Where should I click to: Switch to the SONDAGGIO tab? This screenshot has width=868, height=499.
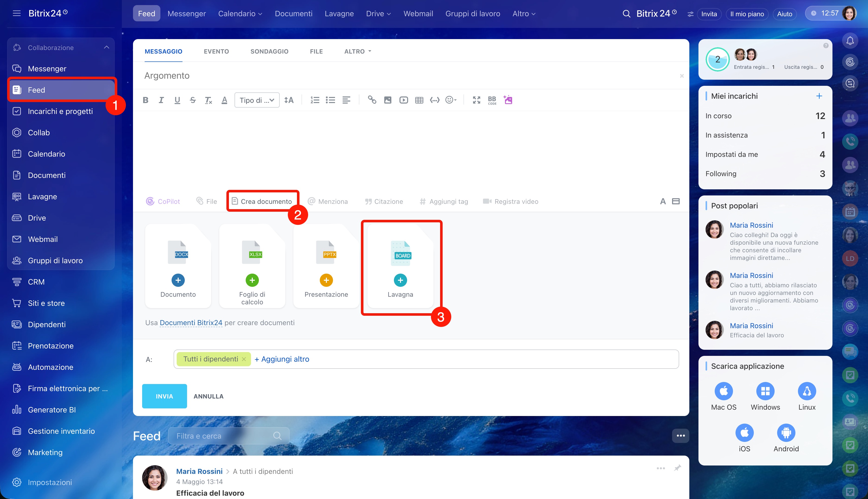[x=269, y=52]
